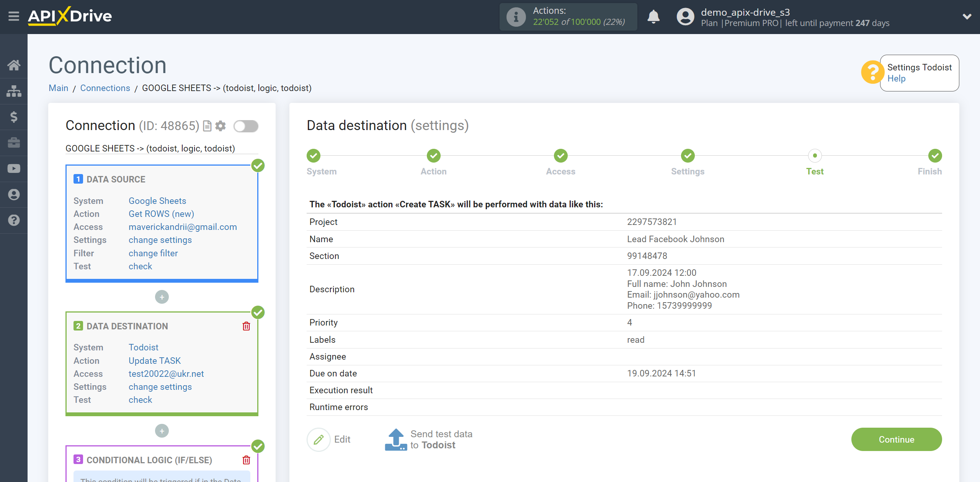Open Todoist system link
The image size is (980, 482).
[x=143, y=347]
